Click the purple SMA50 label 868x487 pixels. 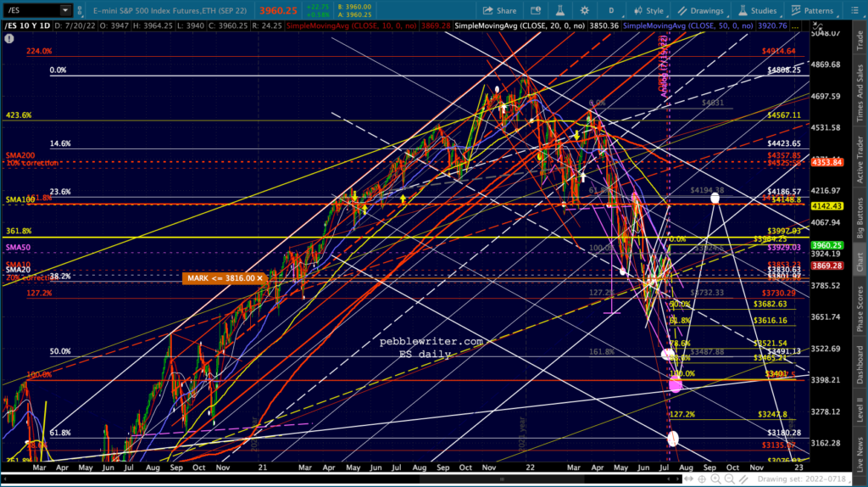pos(19,248)
